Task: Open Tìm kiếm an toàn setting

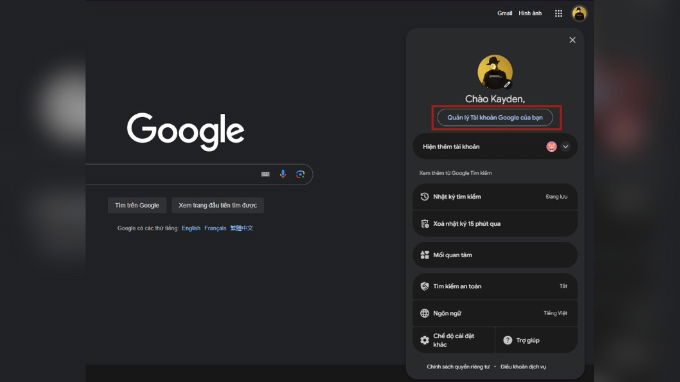Action: point(495,286)
